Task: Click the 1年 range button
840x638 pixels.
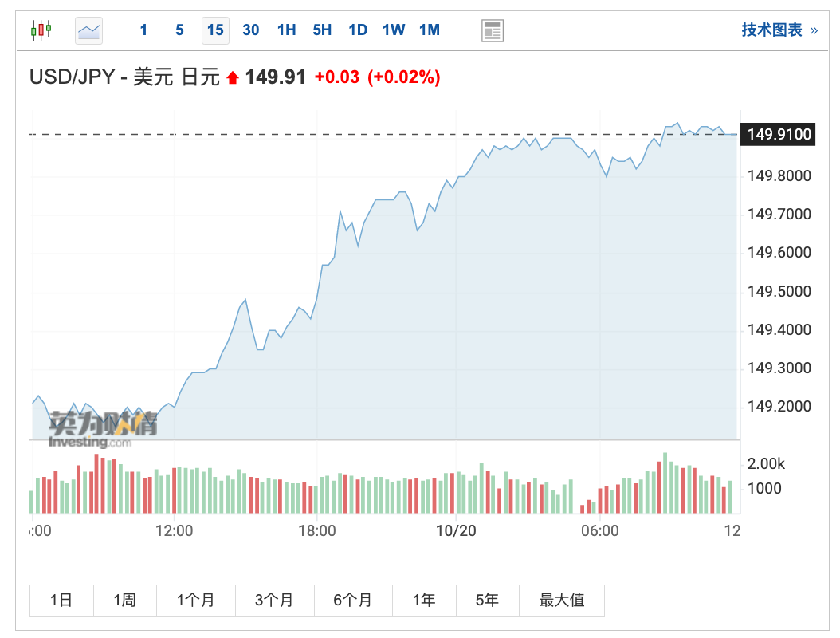Action: coord(424,601)
